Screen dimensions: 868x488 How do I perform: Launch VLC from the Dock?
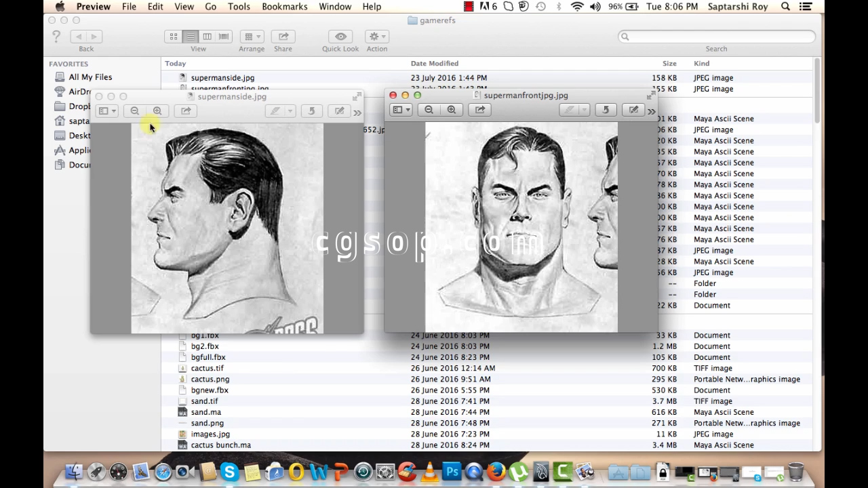(429, 471)
